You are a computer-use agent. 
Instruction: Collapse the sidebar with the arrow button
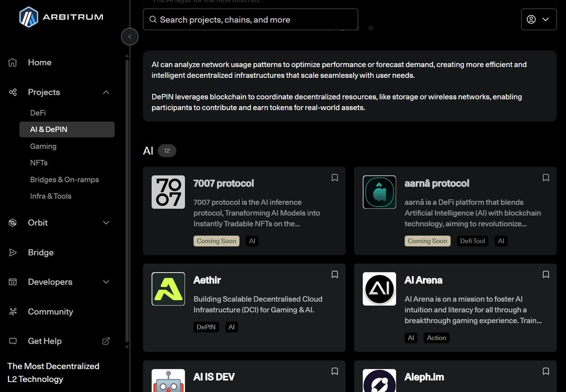point(130,36)
